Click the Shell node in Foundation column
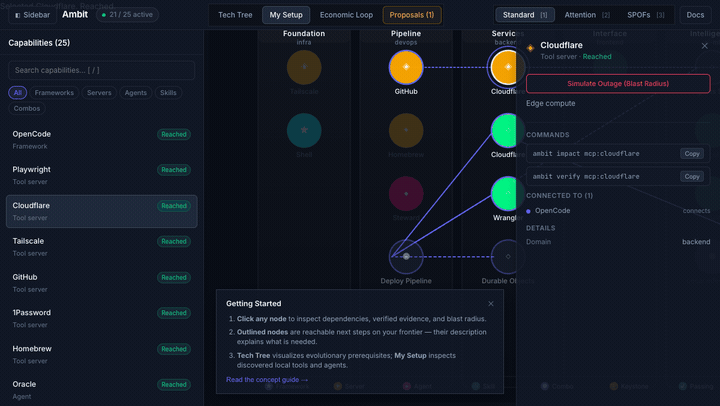This screenshot has width=720, height=406. tap(304, 130)
